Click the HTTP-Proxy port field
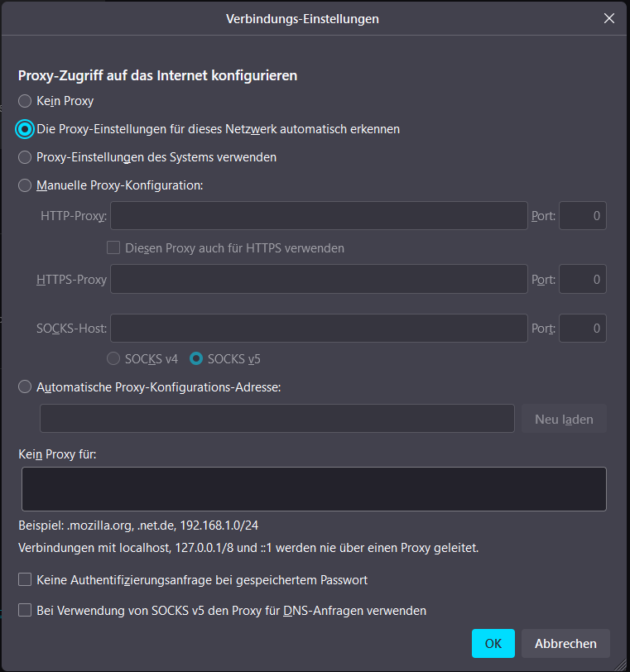 (x=583, y=215)
